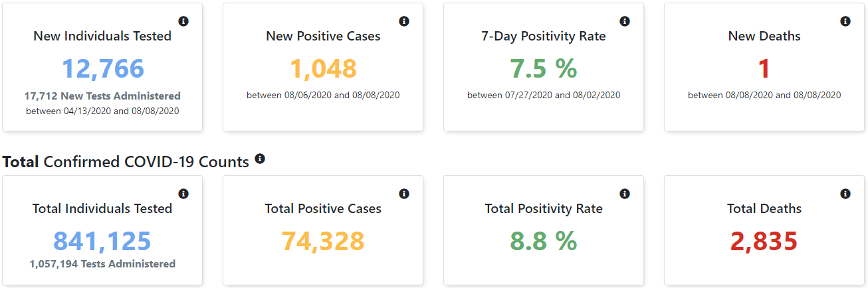This screenshot has height=288, width=868.
Task: Click the 12,766 new individuals tested figure
Action: (103, 69)
